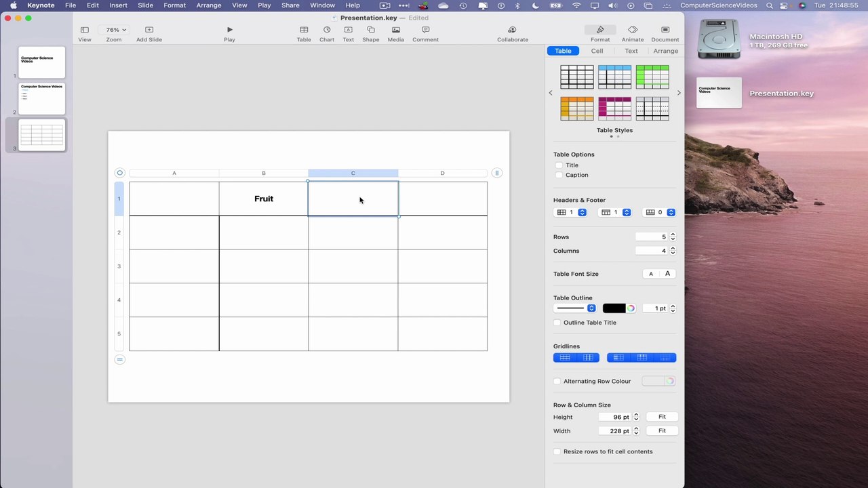
Task: Select the Fruit table cell
Action: tap(264, 199)
